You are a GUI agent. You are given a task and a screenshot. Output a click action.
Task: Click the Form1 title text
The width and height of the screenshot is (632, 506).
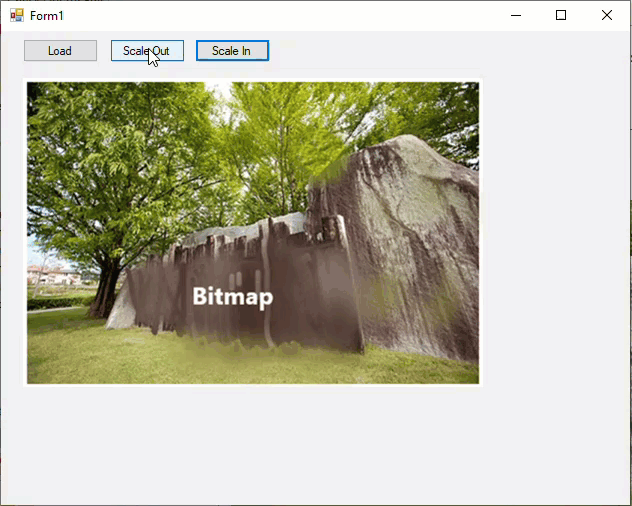(47, 16)
